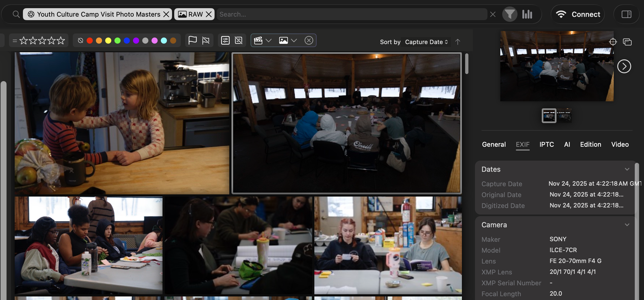644x300 pixels.
Task: Filter edited photos with sliders icon
Action: point(225,41)
